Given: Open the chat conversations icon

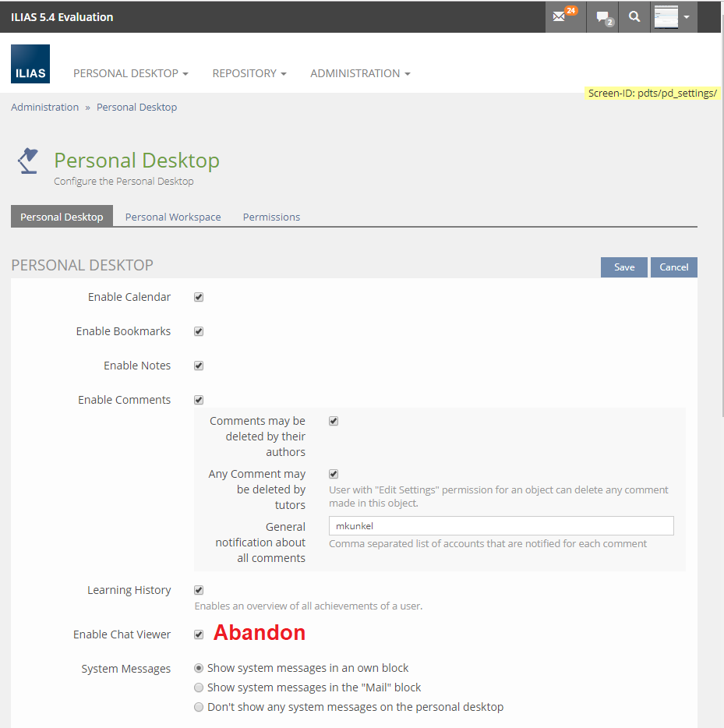Looking at the screenshot, I should click(604, 17).
